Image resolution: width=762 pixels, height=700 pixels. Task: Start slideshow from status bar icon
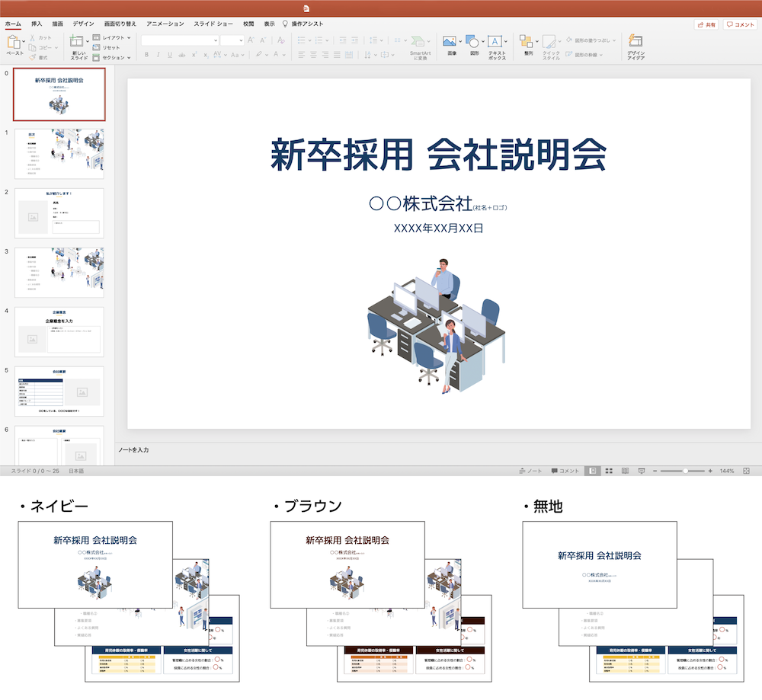click(x=642, y=471)
